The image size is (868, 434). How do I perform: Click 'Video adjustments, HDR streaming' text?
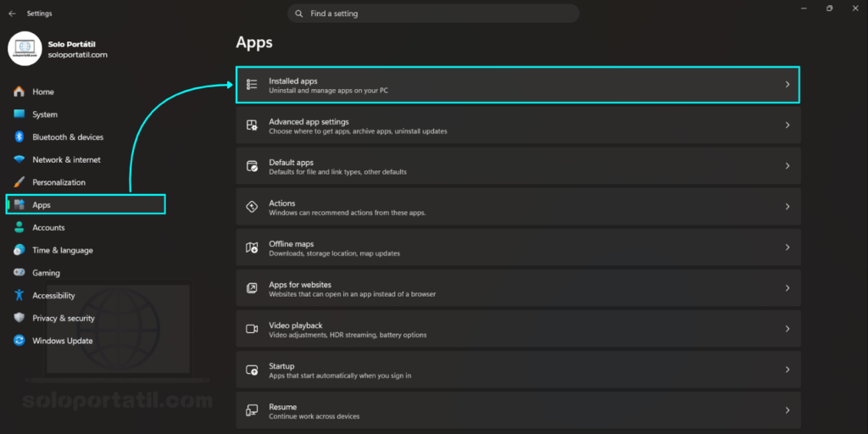348,335
